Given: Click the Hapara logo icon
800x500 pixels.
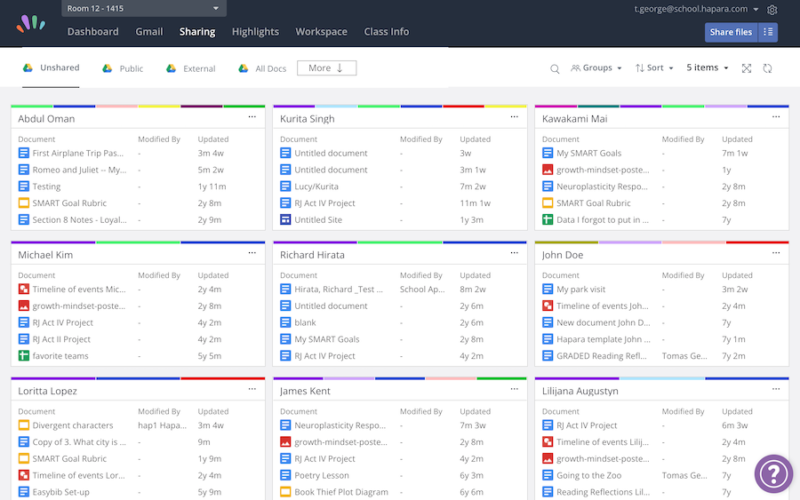Looking at the screenshot, I should click(x=30, y=22).
